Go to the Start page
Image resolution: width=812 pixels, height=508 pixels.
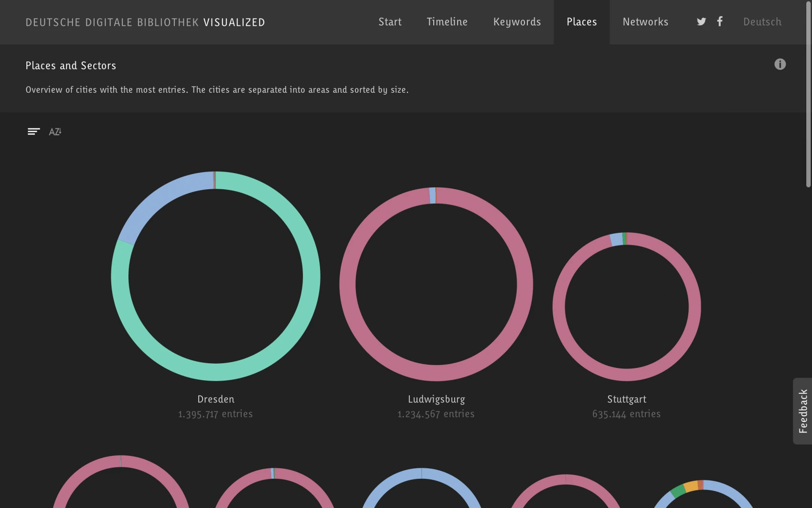click(x=390, y=22)
